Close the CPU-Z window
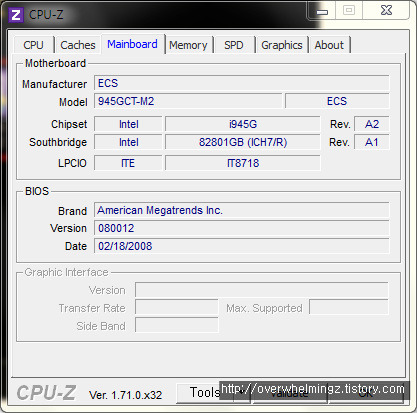Screen dimensions: 417x413 coord(386,11)
